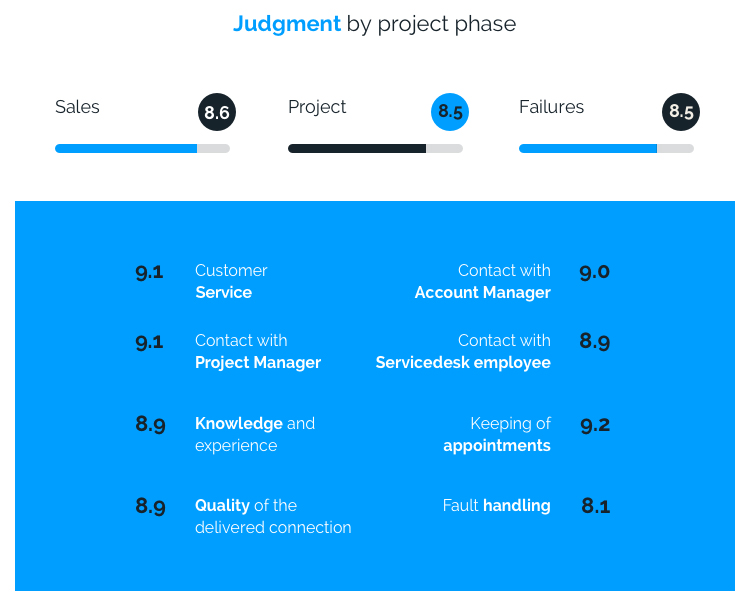Click the Judgment heading word
748x605 pixels.
(287, 24)
